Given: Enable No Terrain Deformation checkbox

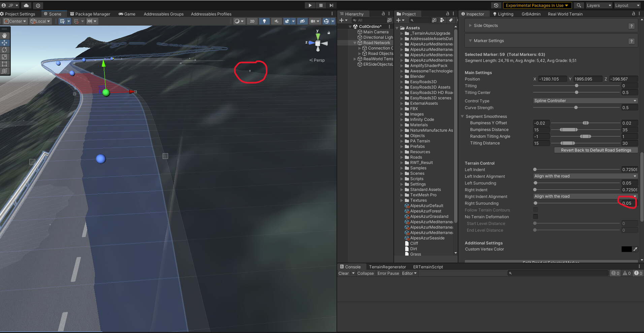Looking at the screenshot, I should point(536,217).
